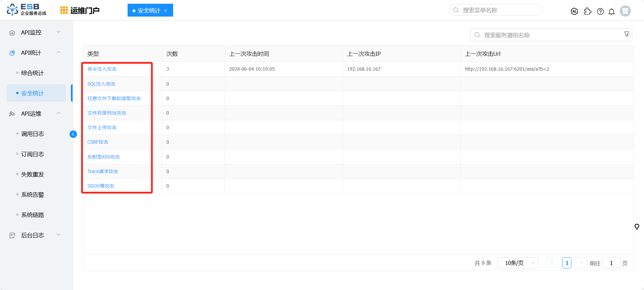Select 安全统计 in the sidebar
This screenshot has width=644, height=290.
[x=36, y=93]
